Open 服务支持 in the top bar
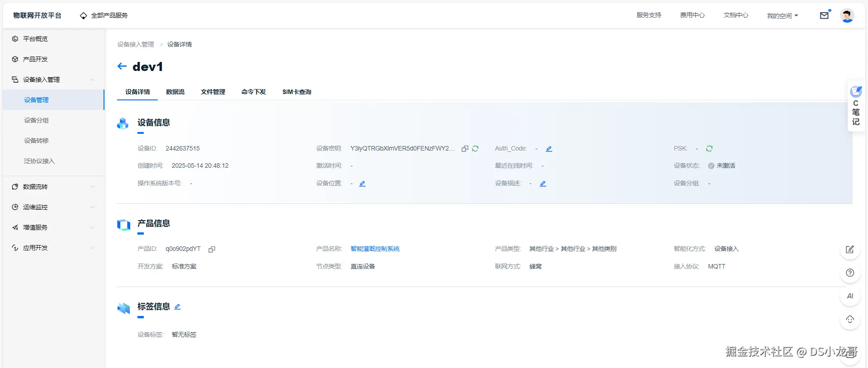 tap(649, 15)
